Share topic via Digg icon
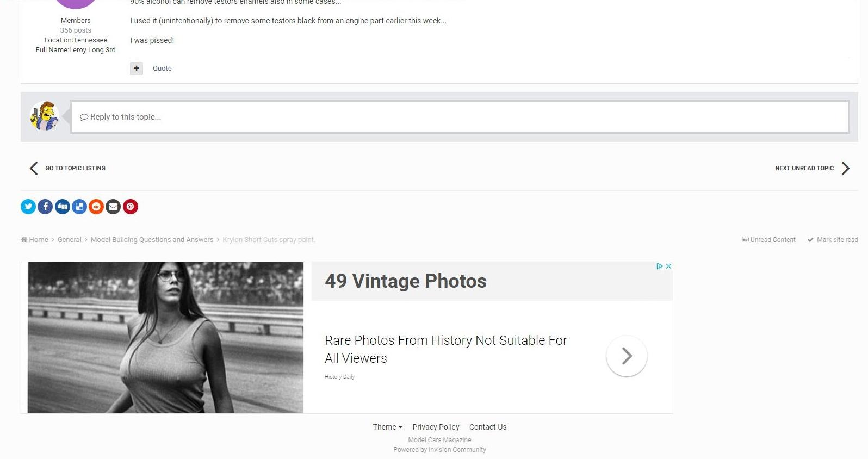Viewport: 868px width, 459px height. (x=63, y=207)
